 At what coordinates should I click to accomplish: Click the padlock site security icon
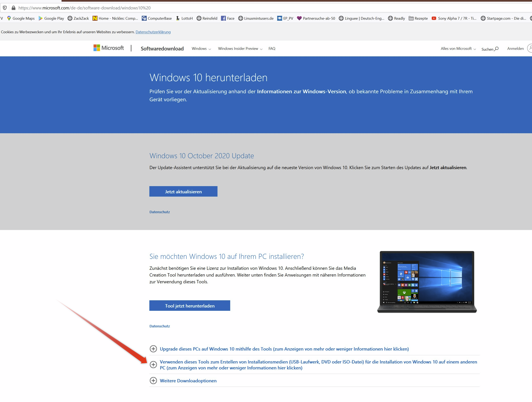14,8
